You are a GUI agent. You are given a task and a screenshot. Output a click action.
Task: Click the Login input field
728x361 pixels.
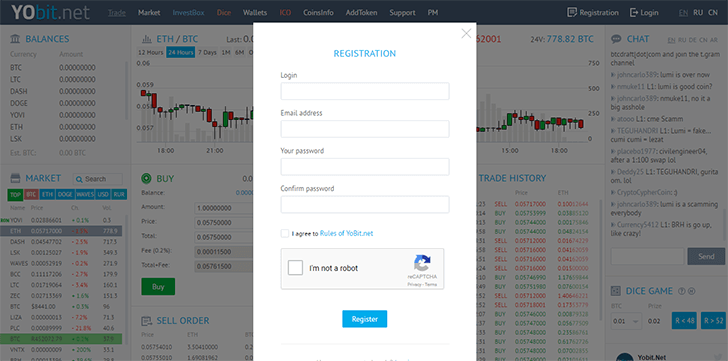point(364,91)
